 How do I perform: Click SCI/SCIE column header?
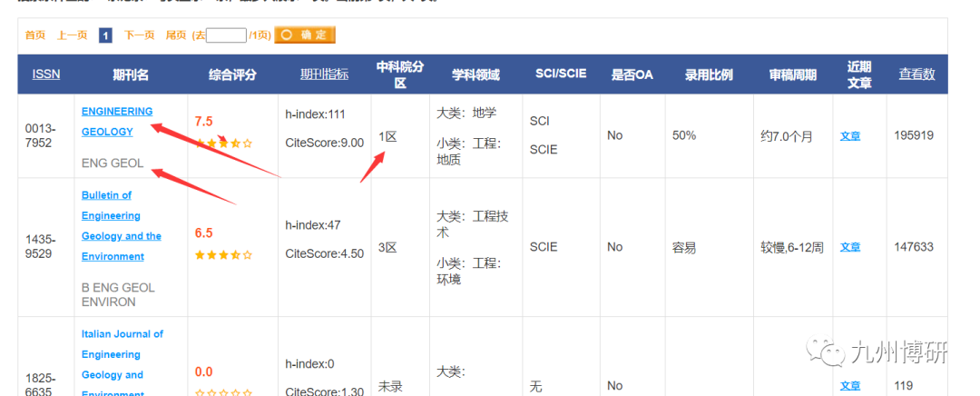click(561, 74)
